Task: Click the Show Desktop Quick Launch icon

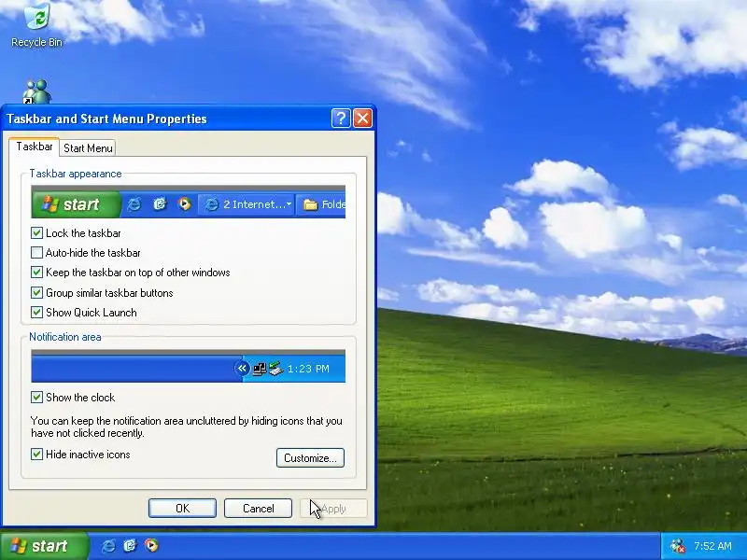Action: [130, 546]
